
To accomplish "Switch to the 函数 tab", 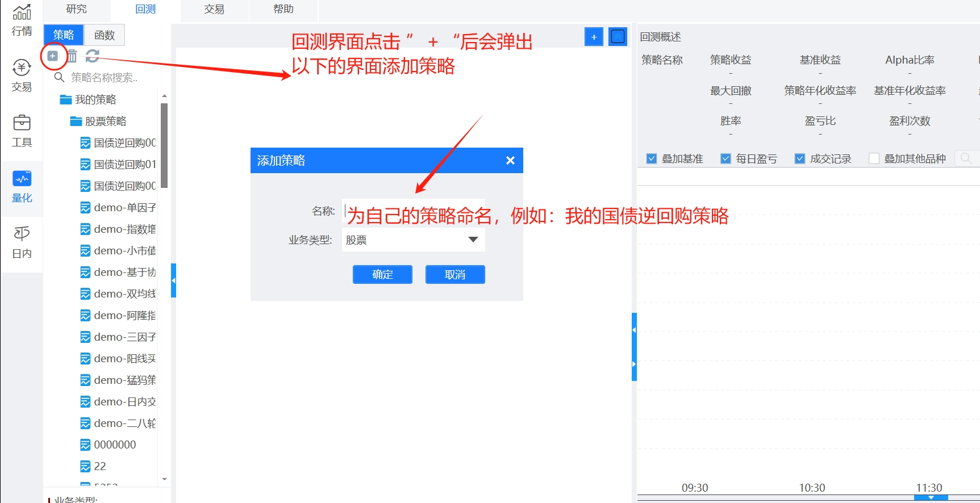I will [105, 35].
